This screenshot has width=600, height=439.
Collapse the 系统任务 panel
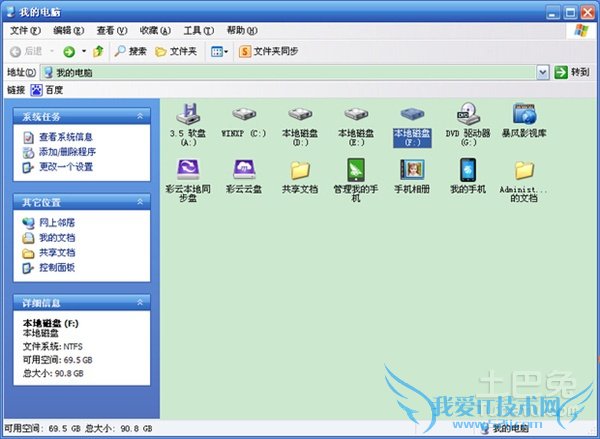pos(140,116)
